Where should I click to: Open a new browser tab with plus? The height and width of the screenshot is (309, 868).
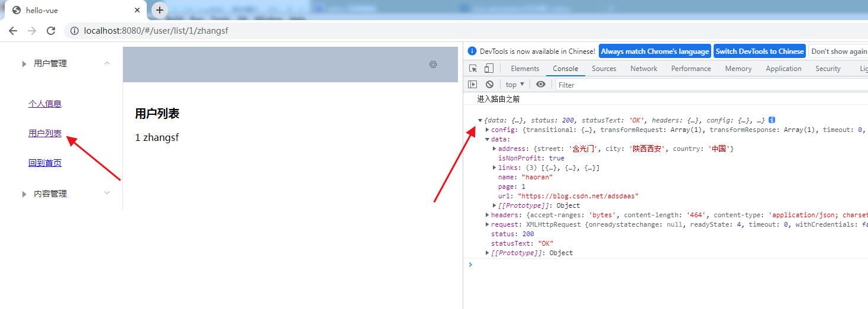(160, 10)
